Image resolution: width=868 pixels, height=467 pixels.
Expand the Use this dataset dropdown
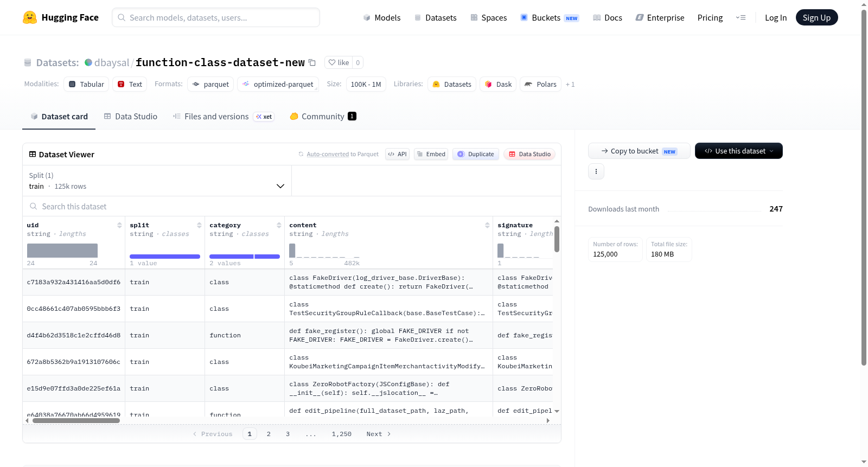point(739,151)
